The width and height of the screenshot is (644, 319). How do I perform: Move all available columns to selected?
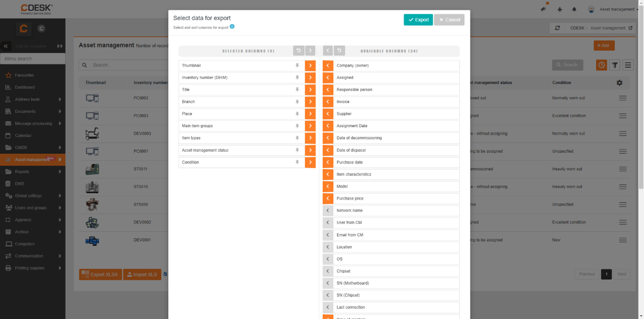pos(328,51)
